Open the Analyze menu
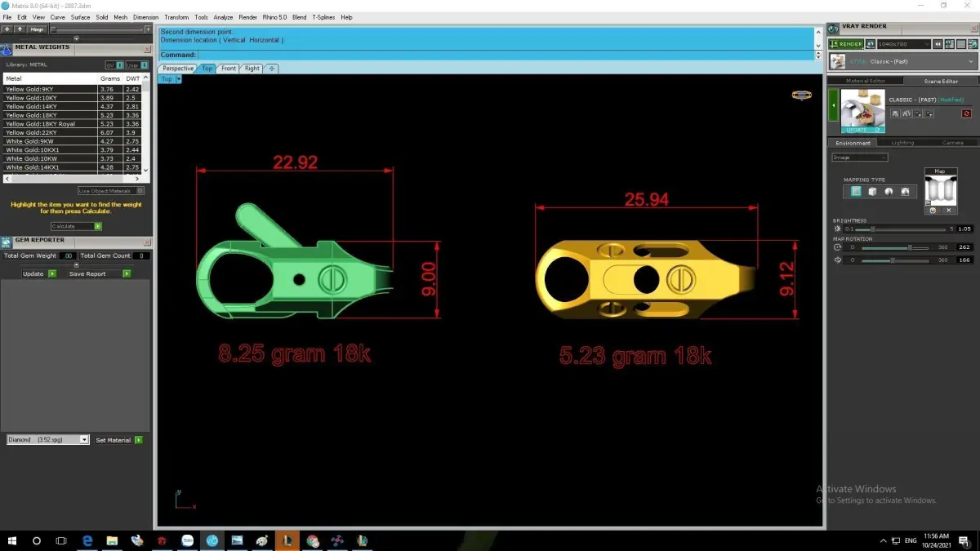980x551 pixels. [223, 17]
